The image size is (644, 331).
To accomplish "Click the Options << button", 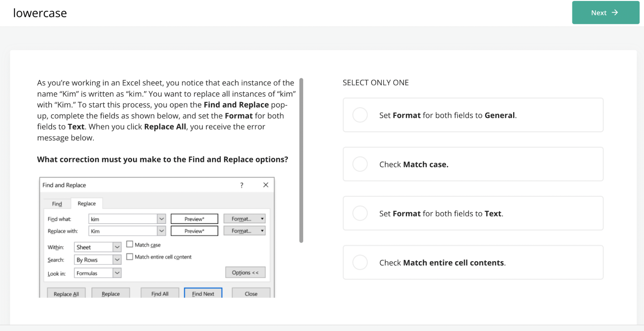I will click(245, 272).
